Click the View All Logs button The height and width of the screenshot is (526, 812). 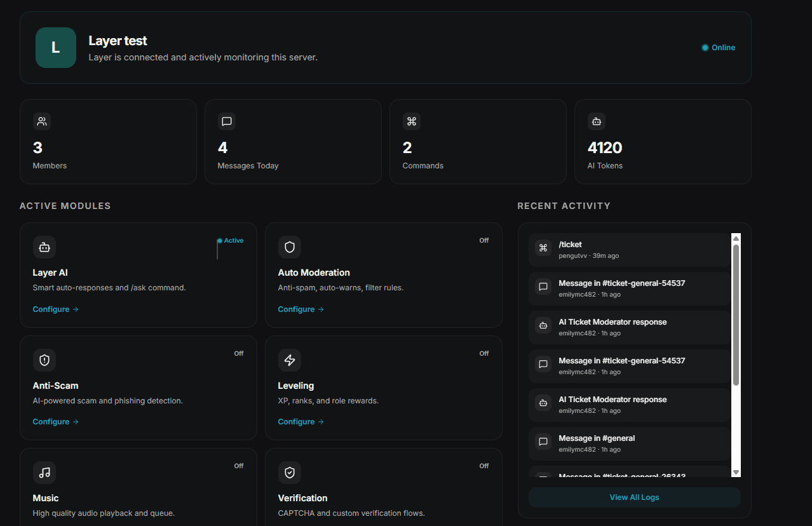[635, 497]
